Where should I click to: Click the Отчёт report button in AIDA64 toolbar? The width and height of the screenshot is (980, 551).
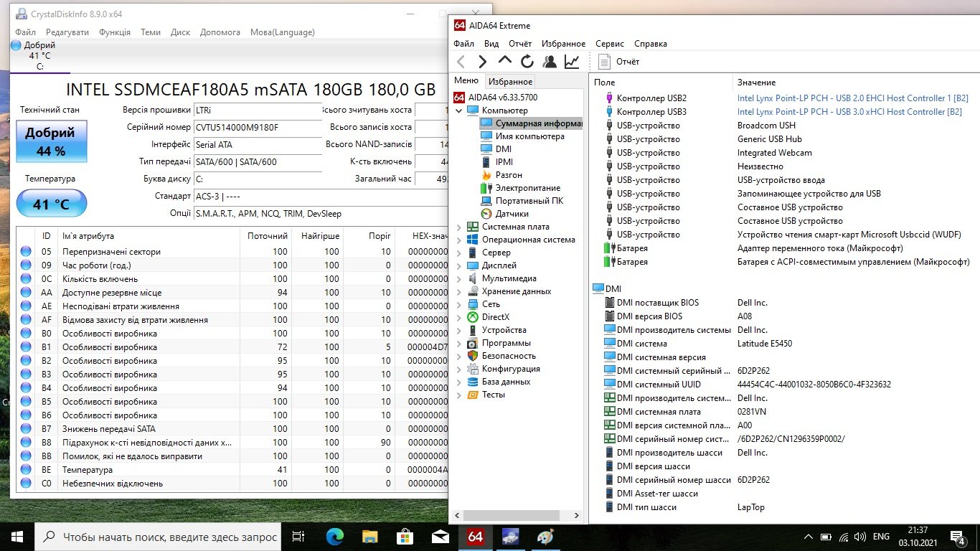pyautogui.click(x=618, y=62)
